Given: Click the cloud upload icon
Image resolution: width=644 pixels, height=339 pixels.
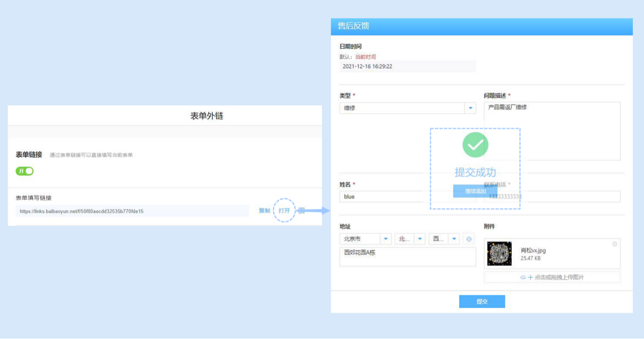Looking at the screenshot, I should coord(523,277).
